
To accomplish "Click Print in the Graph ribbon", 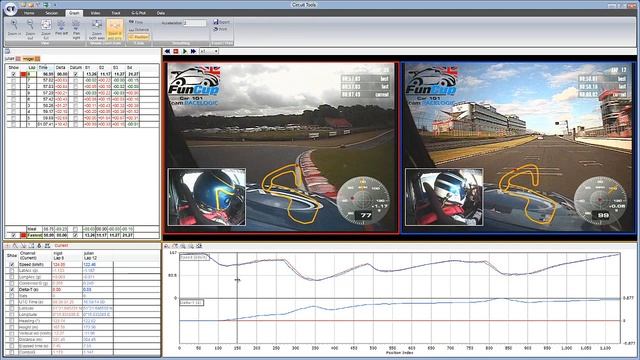I will click(x=220, y=29).
